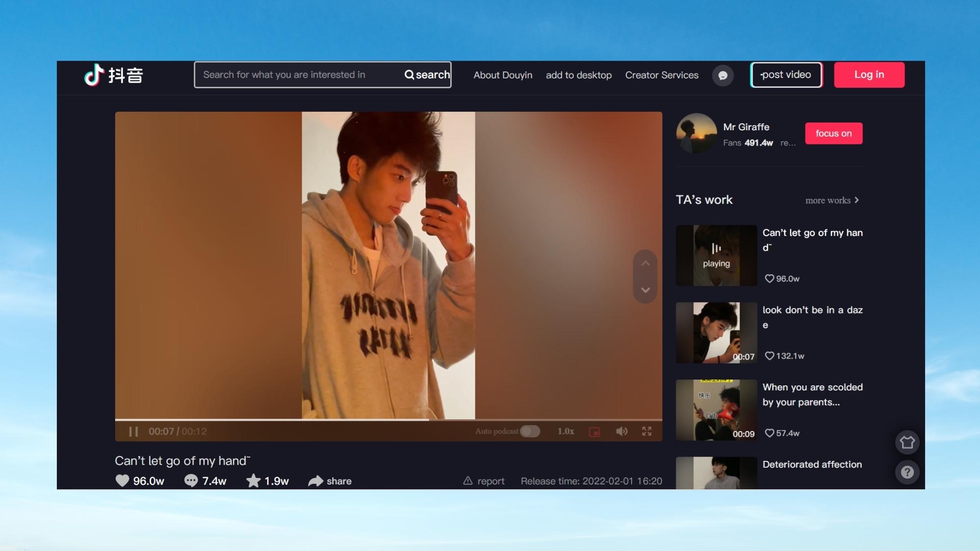This screenshot has height=551, width=980.
Task: Open the 1.0x playback speed selector
Action: [x=565, y=431]
